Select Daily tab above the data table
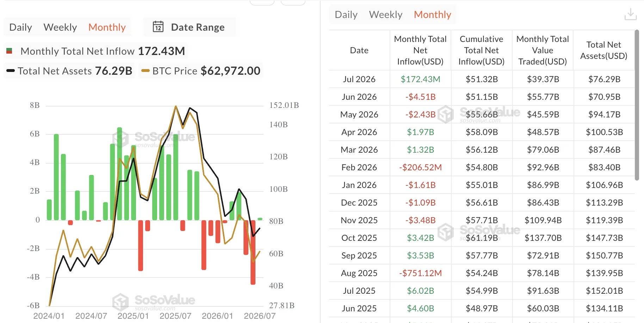 point(346,14)
